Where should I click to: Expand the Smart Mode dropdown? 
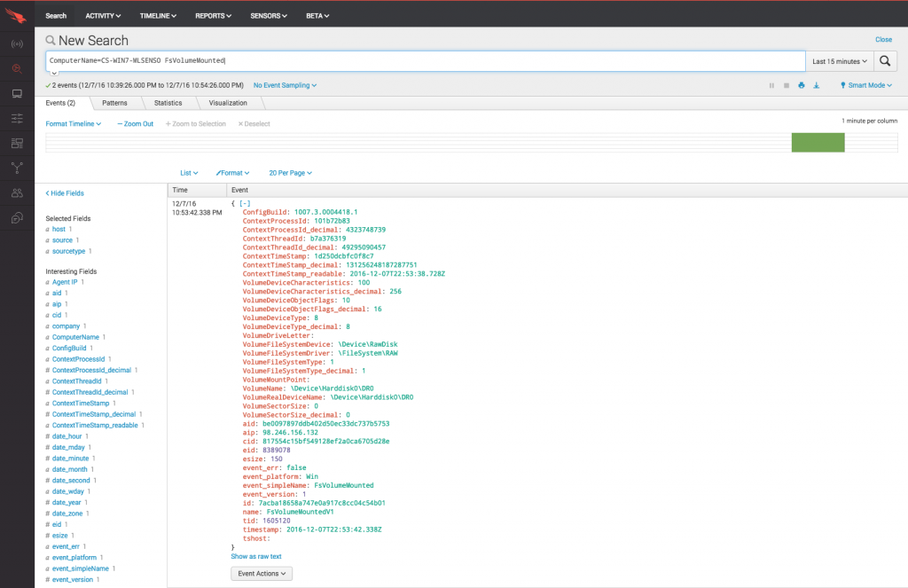click(865, 85)
